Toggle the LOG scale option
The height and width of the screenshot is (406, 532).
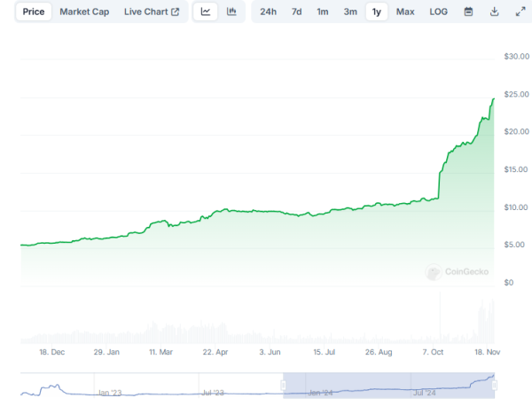[438, 12]
